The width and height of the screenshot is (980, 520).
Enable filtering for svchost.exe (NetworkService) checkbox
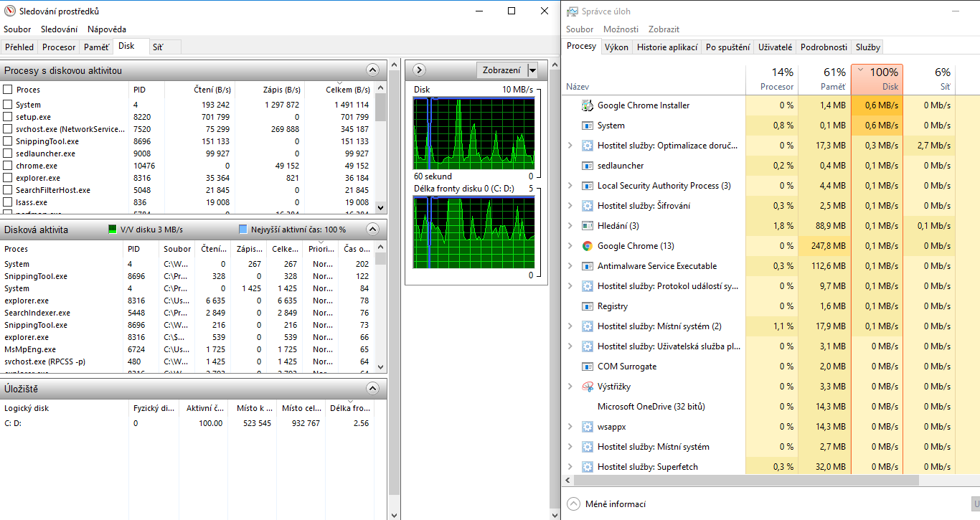8,129
